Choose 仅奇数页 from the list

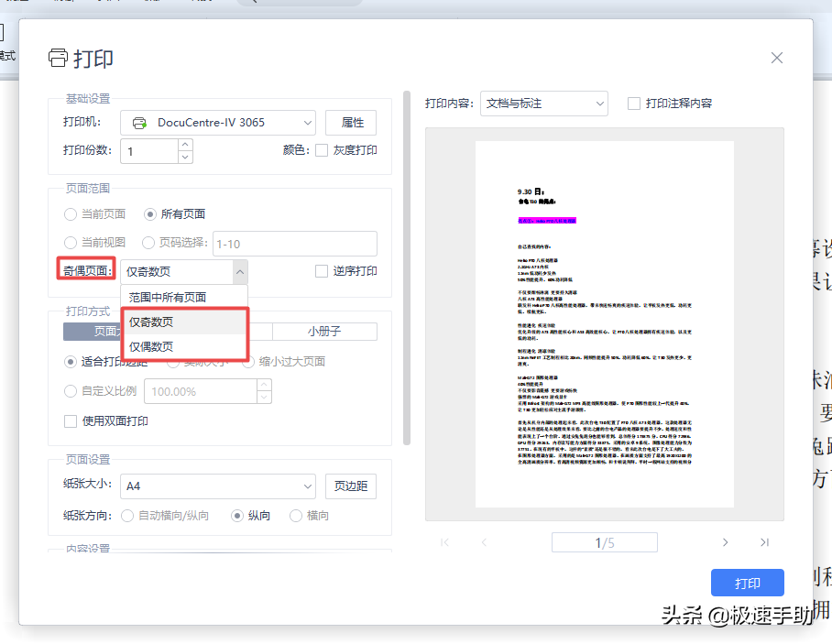[x=184, y=322]
